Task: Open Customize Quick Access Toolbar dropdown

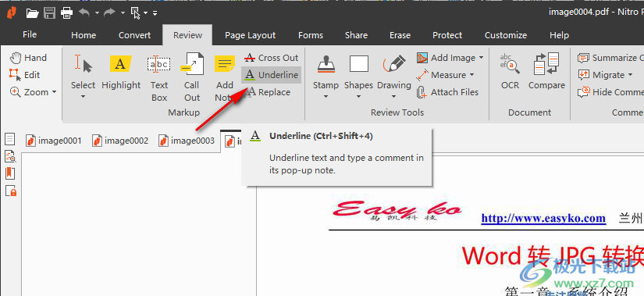Action: [x=155, y=13]
